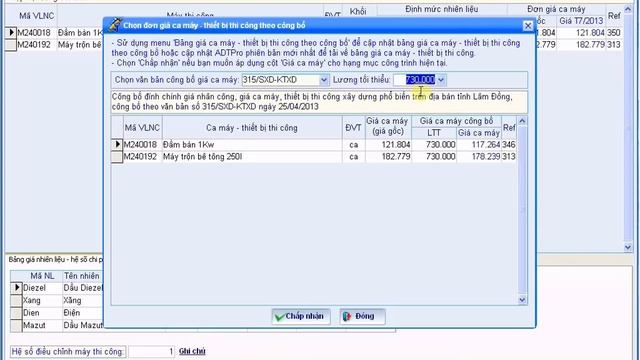
Task: Click the Đóng close button
Action: [x=362, y=316]
